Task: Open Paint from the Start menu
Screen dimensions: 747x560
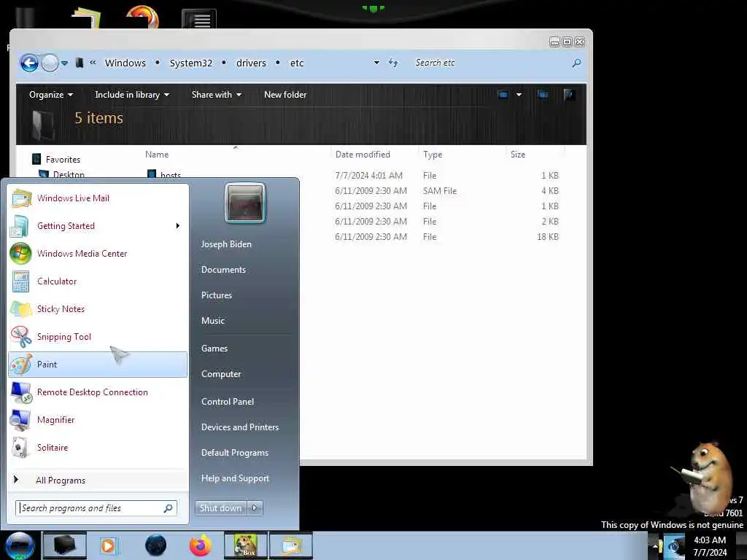Action: (98, 365)
